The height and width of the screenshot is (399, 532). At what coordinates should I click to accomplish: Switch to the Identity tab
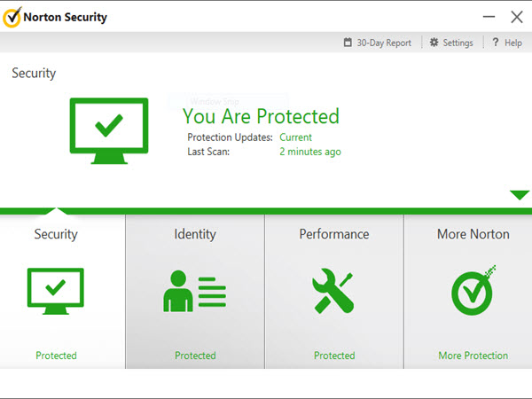195,234
